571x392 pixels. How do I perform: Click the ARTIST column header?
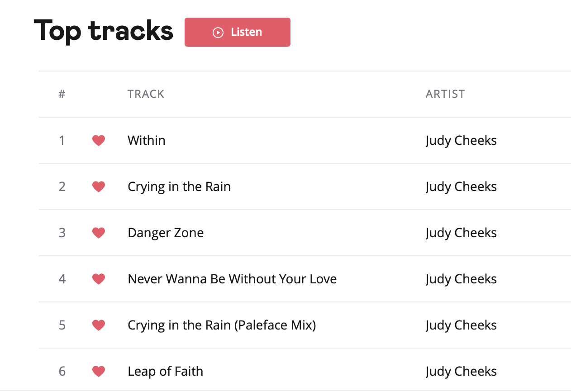445,94
